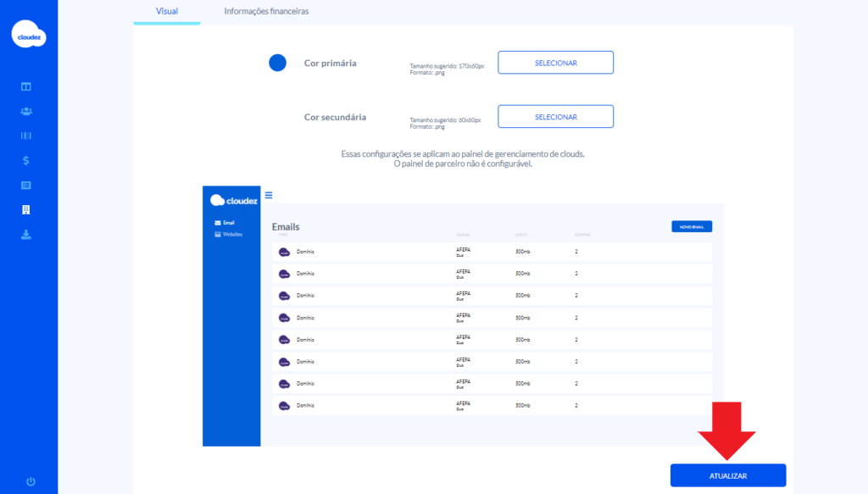Click the list card icon in sidebar
The image size is (868, 494).
26,185
